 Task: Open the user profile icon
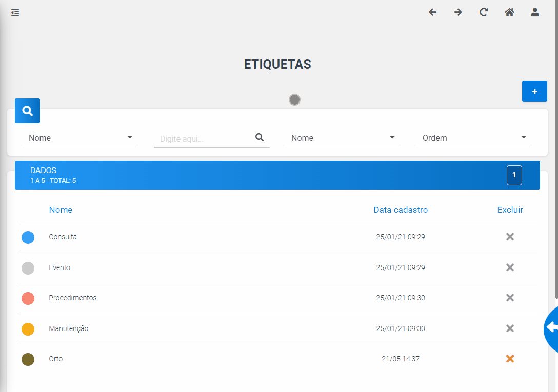[x=535, y=12]
